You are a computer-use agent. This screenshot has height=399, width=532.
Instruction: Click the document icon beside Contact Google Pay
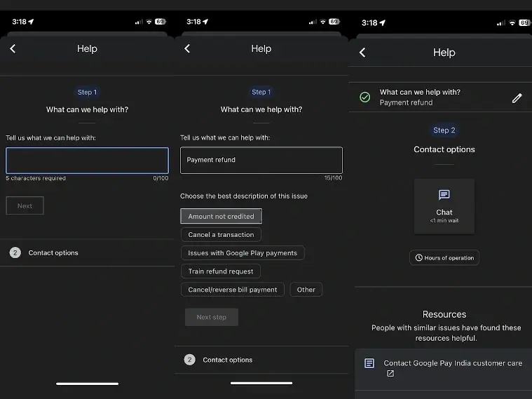(369, 363)
